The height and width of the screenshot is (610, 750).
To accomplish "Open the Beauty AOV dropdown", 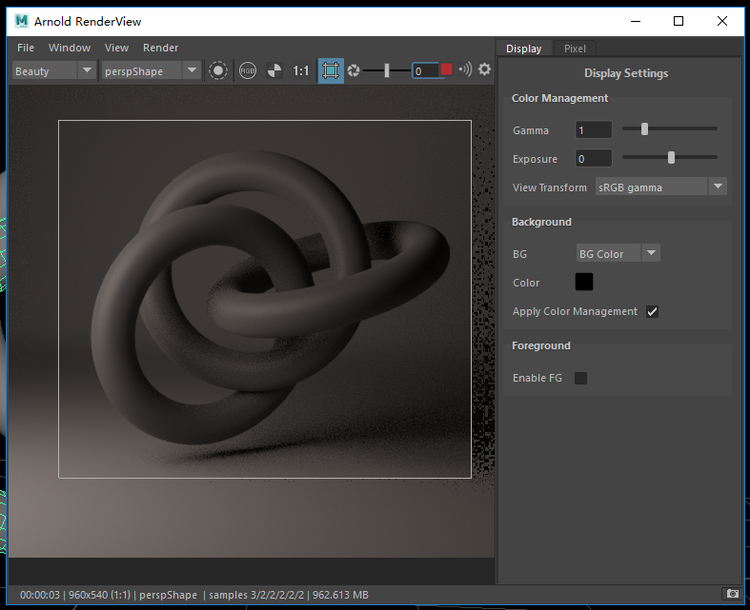I will [54, 71].
